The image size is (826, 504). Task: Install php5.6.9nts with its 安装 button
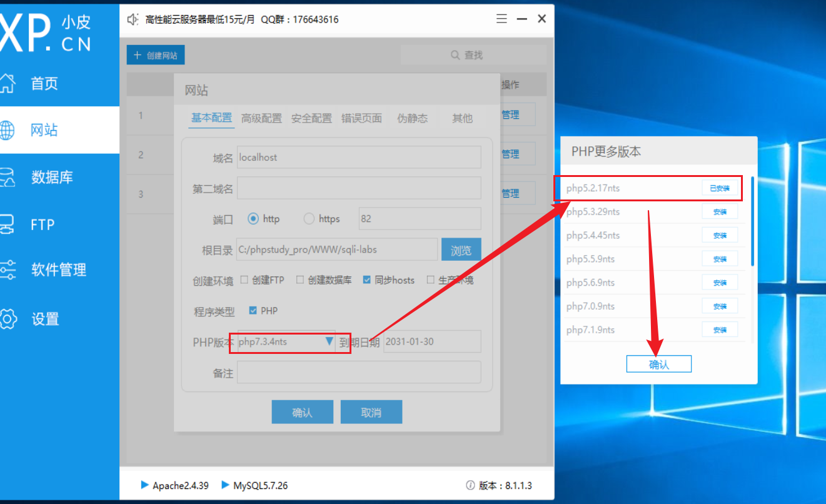point(720,283)
